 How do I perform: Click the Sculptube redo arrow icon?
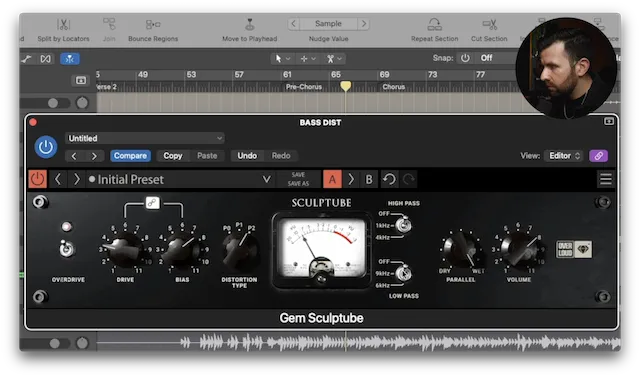[408, 179]
